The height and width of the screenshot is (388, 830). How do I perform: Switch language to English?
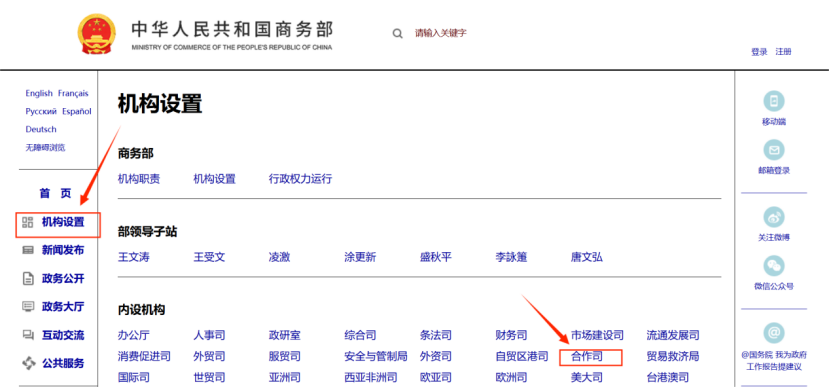click(x=39, y=93)
